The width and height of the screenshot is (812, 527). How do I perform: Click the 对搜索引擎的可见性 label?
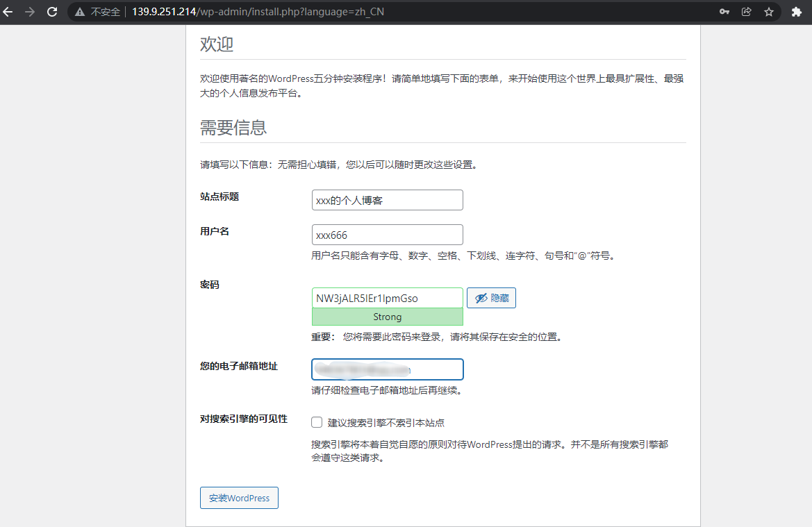tap(243, 419)
